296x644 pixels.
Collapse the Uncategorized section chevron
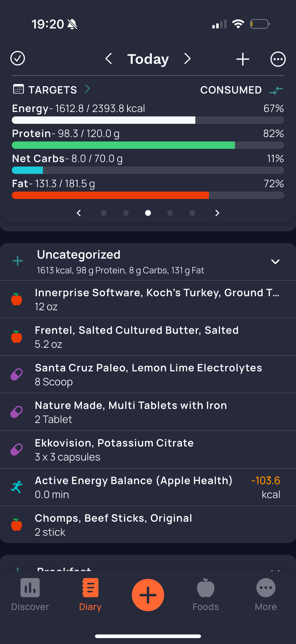pos(275,262)
